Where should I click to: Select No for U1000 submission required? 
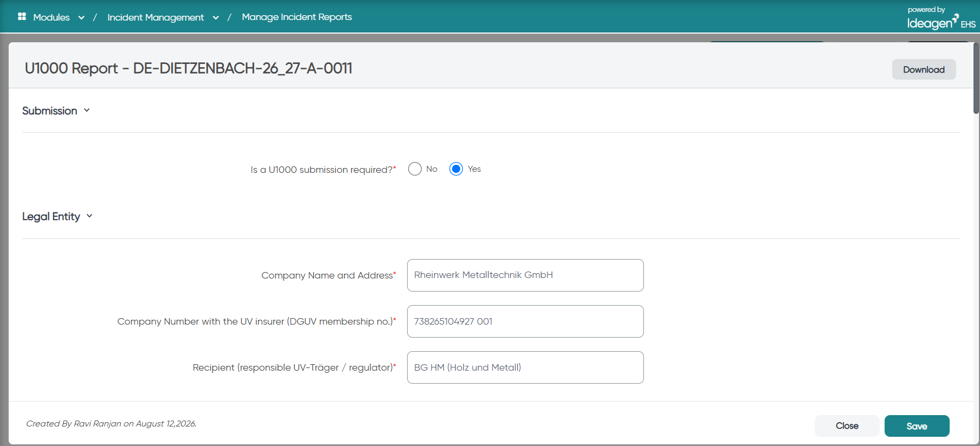tap(415, 169)
